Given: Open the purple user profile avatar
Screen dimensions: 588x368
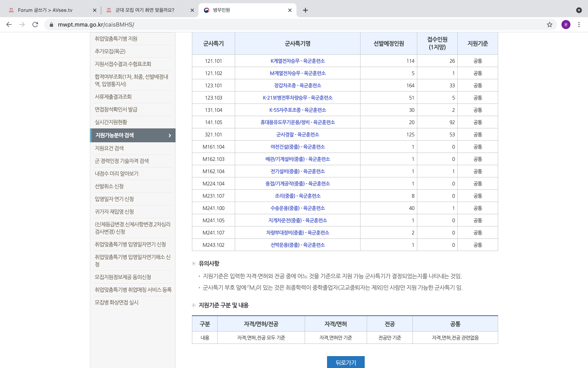Looking at the screenshot, I should [x=566, y=25].
